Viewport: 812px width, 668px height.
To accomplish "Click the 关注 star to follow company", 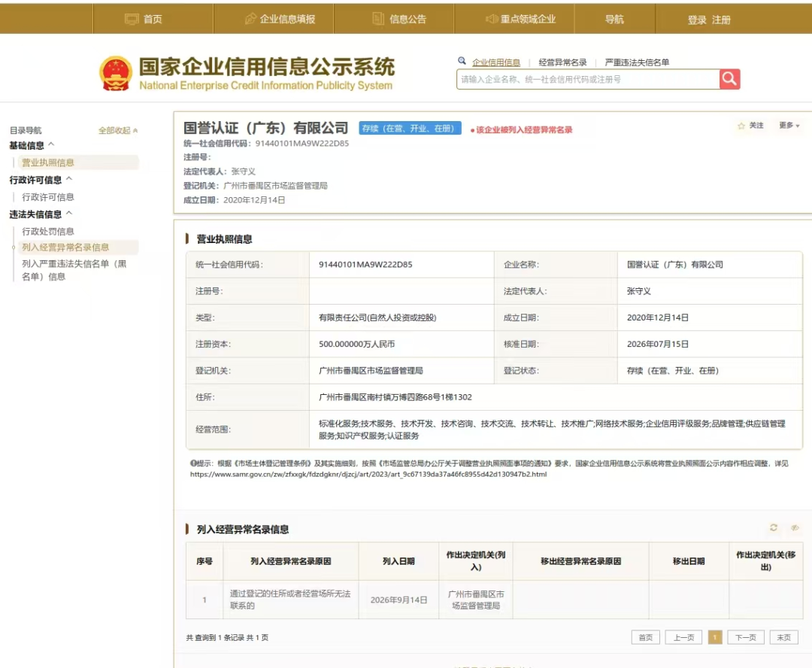I will pyautogui.click(x=750, y=126).
